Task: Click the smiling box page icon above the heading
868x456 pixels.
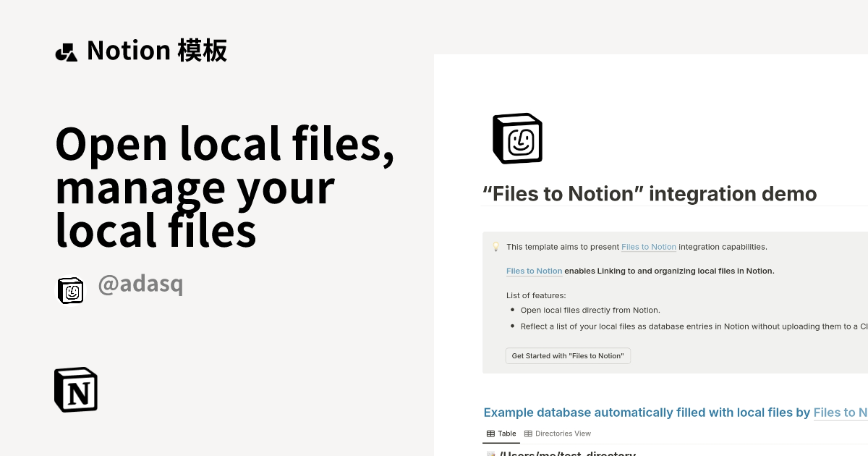Action: coord(517,138)
